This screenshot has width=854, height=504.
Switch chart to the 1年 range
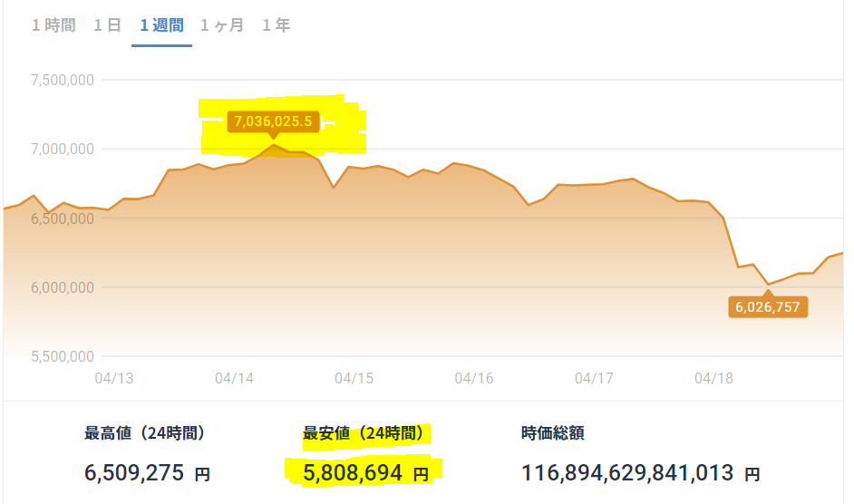pos(277,25)
